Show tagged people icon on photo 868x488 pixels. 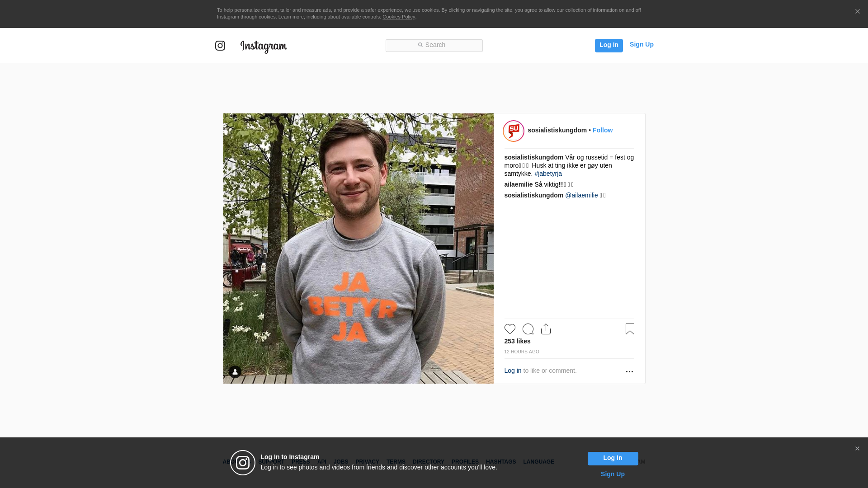click(235, 372)
